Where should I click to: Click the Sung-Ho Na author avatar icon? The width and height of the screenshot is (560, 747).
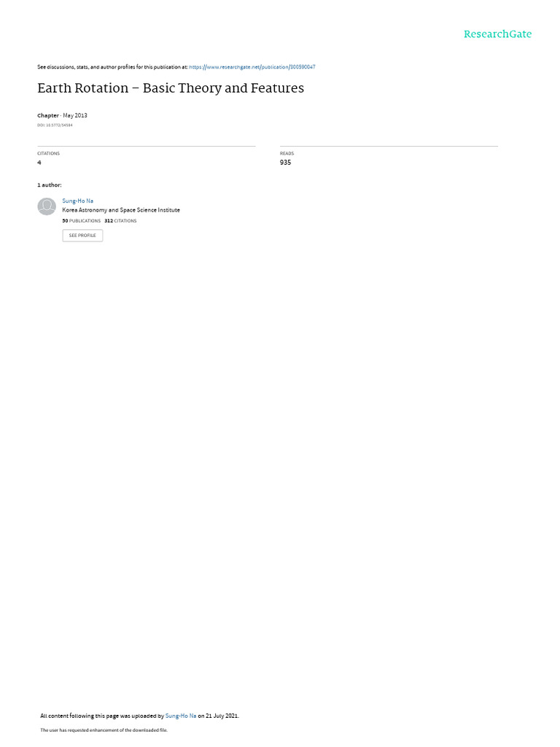pyautogui.click(x=47, y=206)
